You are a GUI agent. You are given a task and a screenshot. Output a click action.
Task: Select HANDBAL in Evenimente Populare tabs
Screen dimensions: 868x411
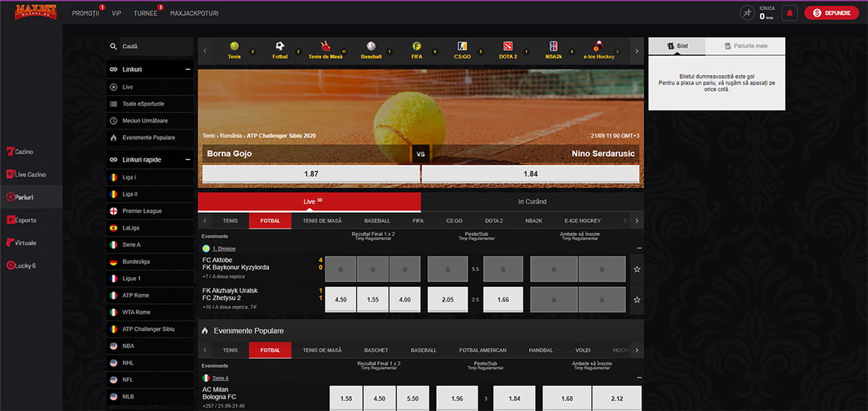(541, 350)
